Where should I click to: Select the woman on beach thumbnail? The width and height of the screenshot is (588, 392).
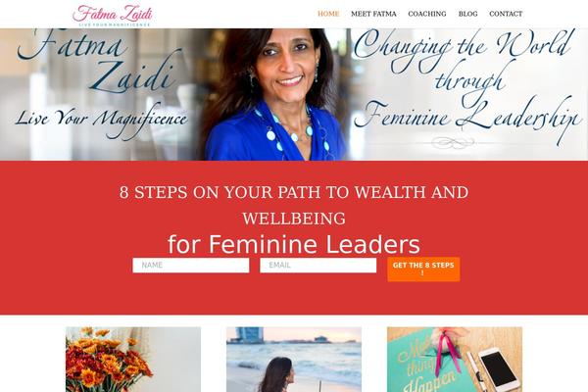[x=294, y=360]
